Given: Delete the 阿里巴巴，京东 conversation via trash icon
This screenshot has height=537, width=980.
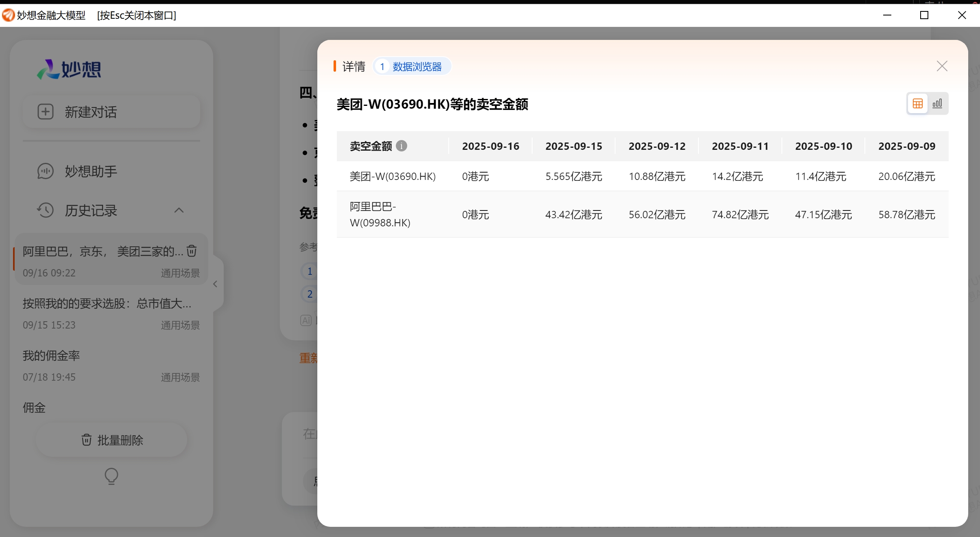Looking at the screenshot, I should tap(192, 251).
